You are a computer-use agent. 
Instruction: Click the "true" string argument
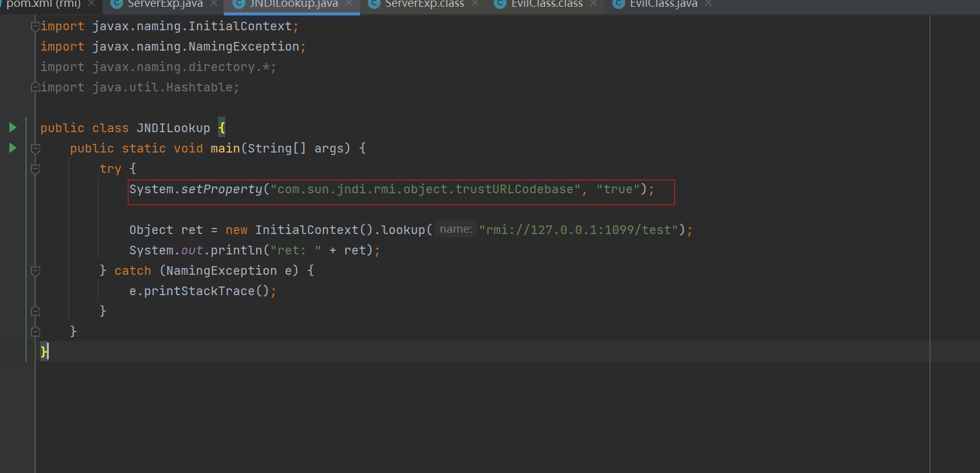(618, 189)
